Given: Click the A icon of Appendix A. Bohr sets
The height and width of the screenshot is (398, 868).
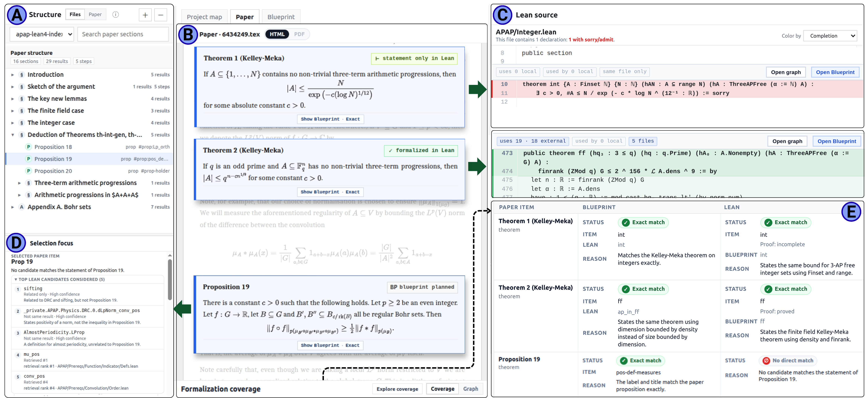Looking at the screenshot, I should click(21, 207).
